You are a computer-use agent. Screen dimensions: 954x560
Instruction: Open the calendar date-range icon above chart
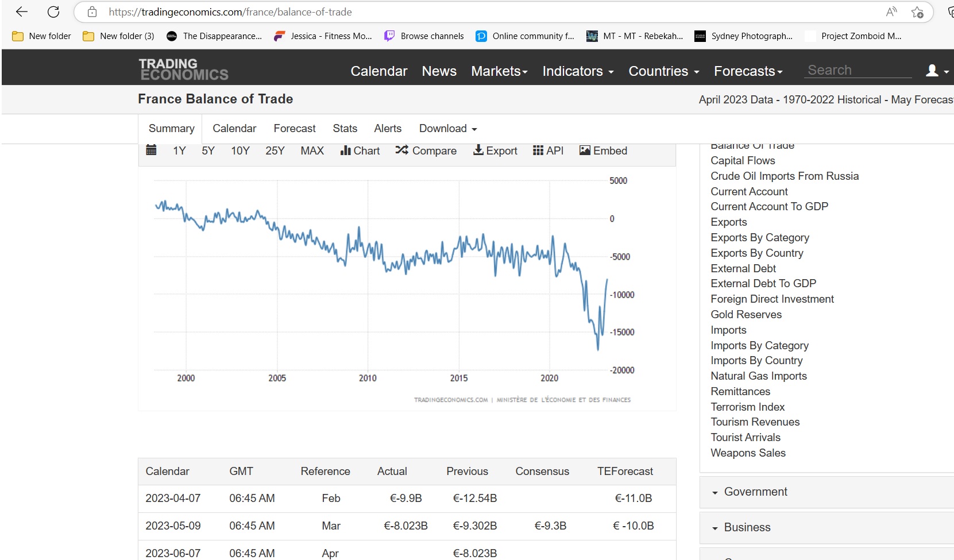tap(151, 150)
